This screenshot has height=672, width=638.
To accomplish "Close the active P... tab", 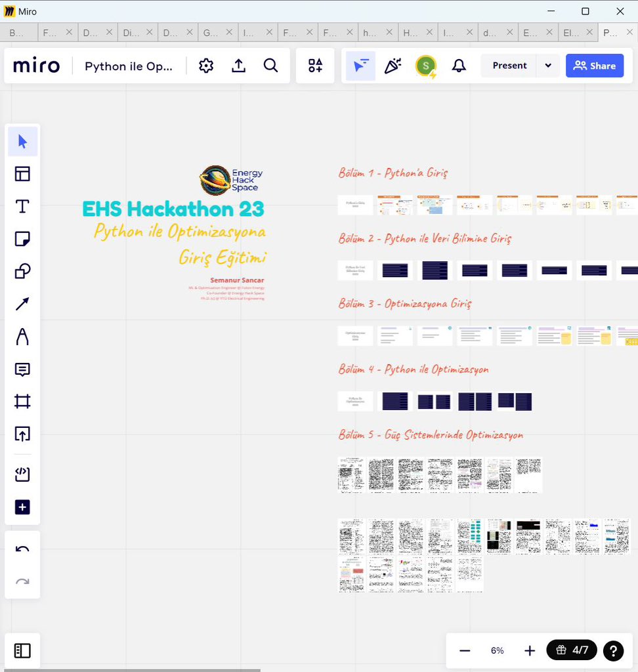I will point(630,32).
